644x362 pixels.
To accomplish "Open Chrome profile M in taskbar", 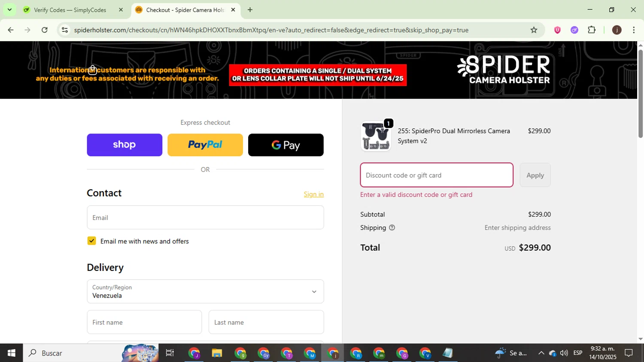I will pyautogui.click(x=310, y=353).
